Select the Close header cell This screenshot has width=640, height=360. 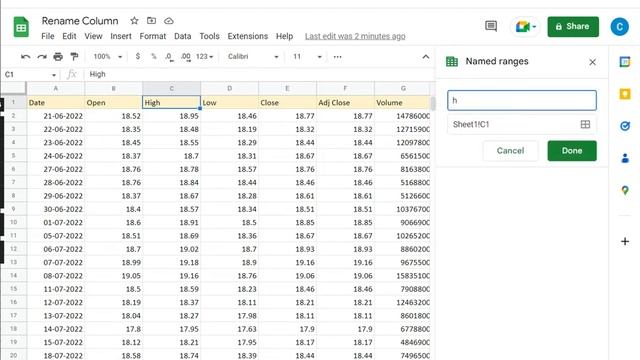[287, 102]
